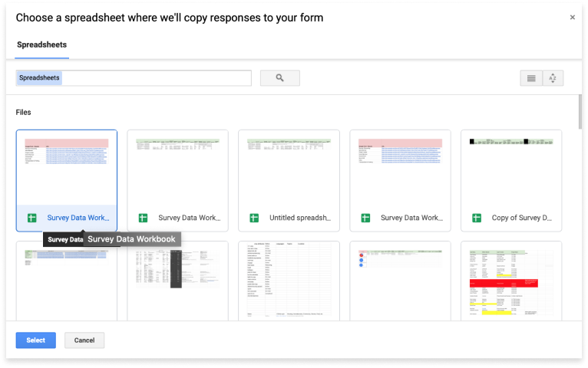Click the magnifying glass search button
This screenshot has width=588, height=368.
279,78
